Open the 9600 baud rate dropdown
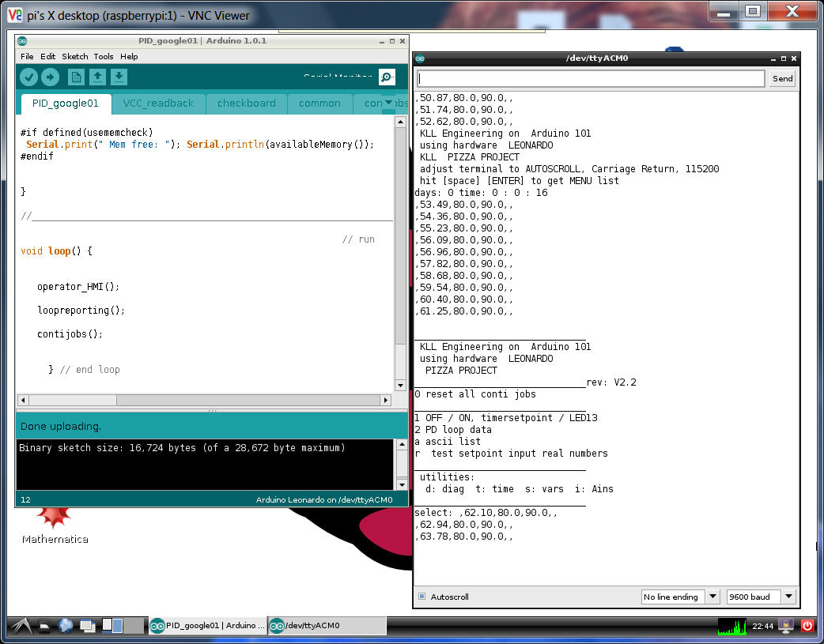Viewport: 824px width, 644px height. pos(760,597)
